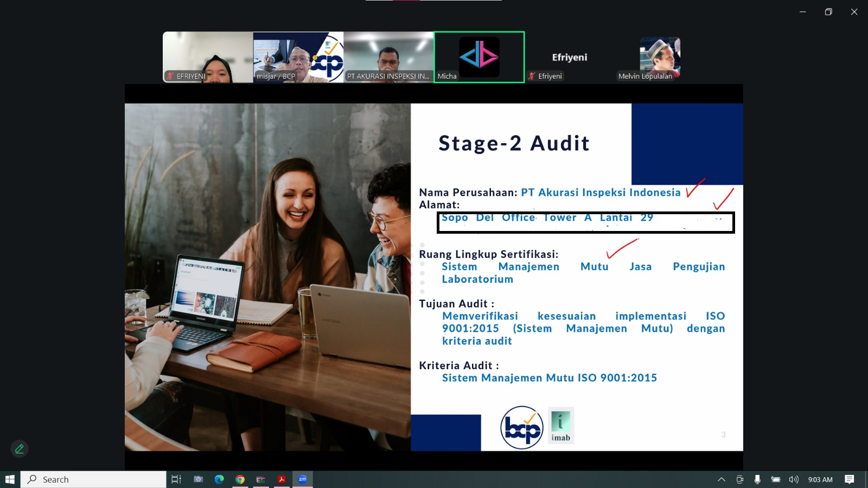The height and width of the screenshot is (488, 868).
Task: Select the misjar / BCP video tile
Action: [x=298, y=57]
